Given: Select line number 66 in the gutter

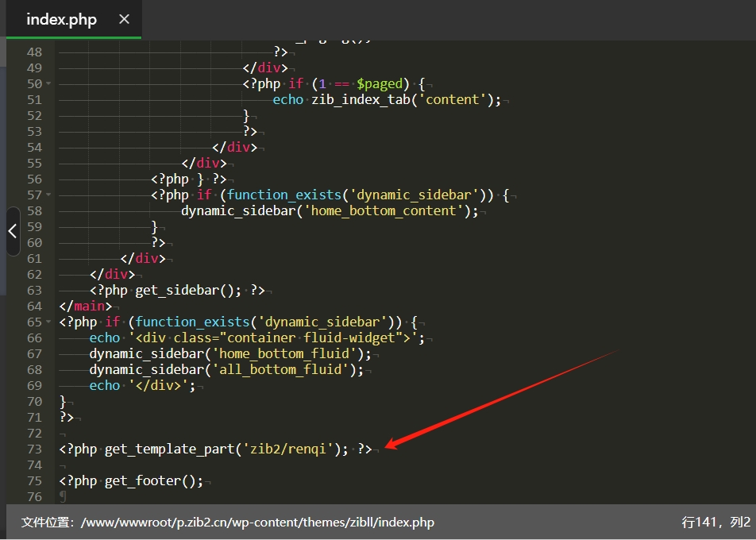Looking at the screenshot, I should [33, 337].
